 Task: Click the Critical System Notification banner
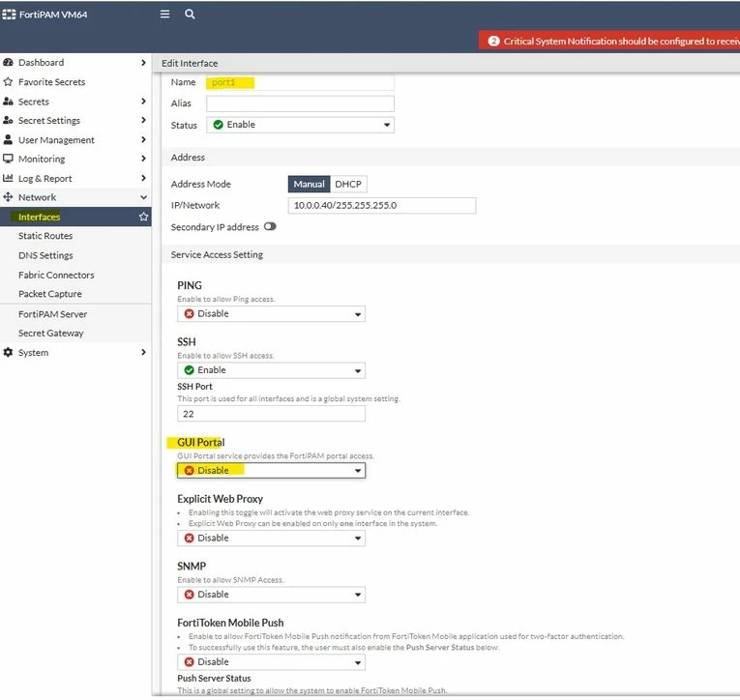(609, 41)
